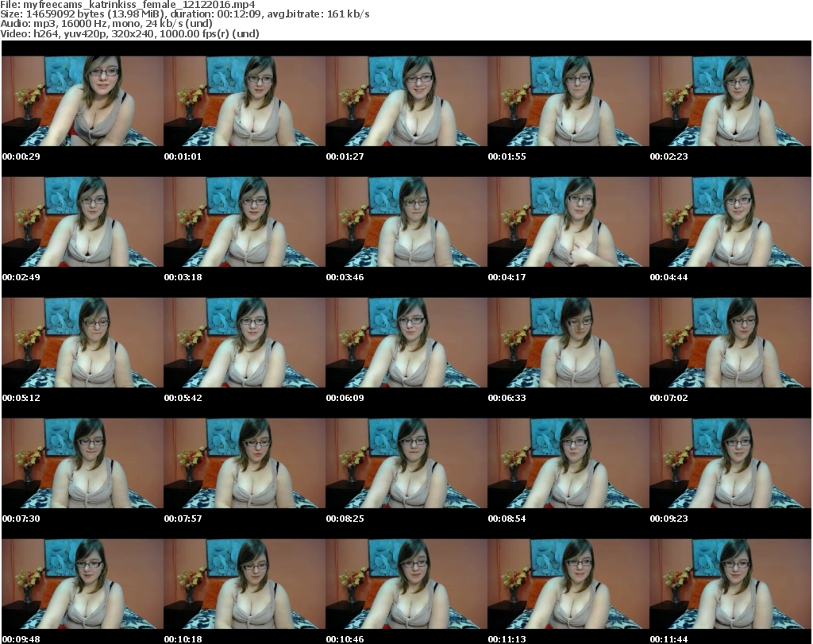Select the thumbnail frame at 00:09:48
Image resolution: width=813 pixels, height=644 pixels.
(83, 584)
